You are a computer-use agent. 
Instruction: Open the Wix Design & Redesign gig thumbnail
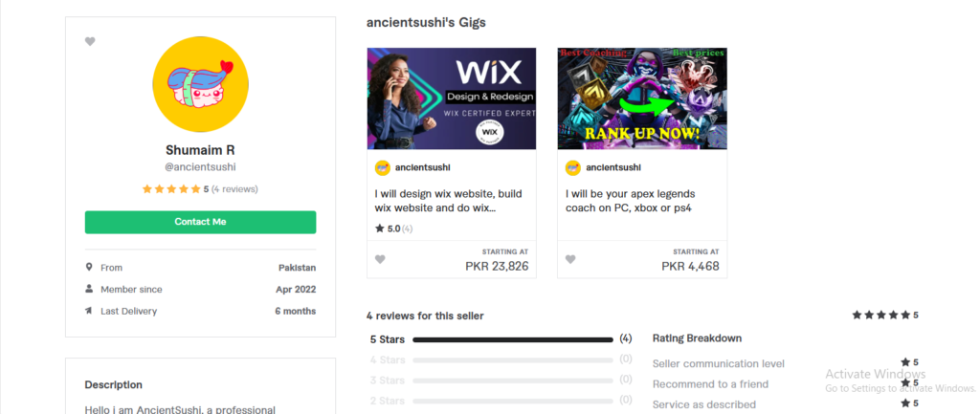click(x=452, y=98)
